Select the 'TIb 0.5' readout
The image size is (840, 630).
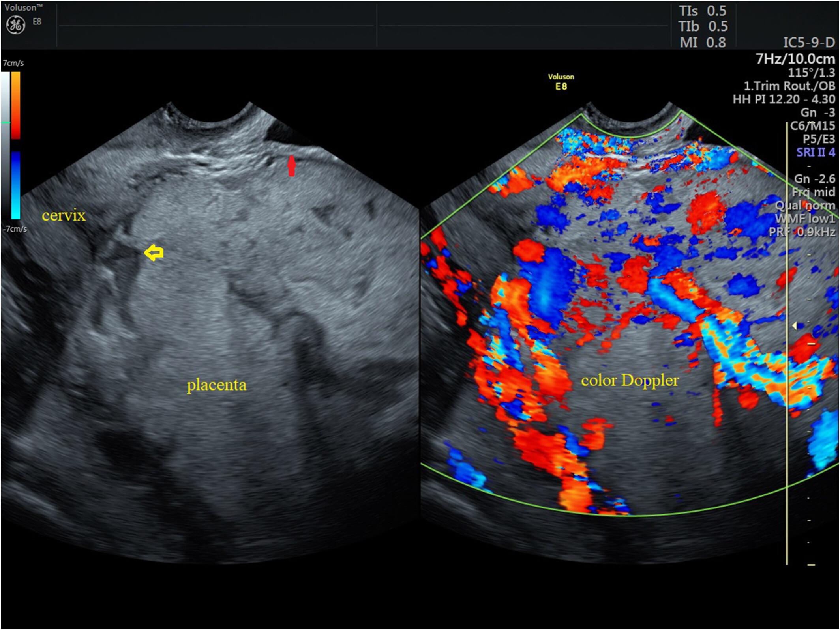click(x=703, y=26)
